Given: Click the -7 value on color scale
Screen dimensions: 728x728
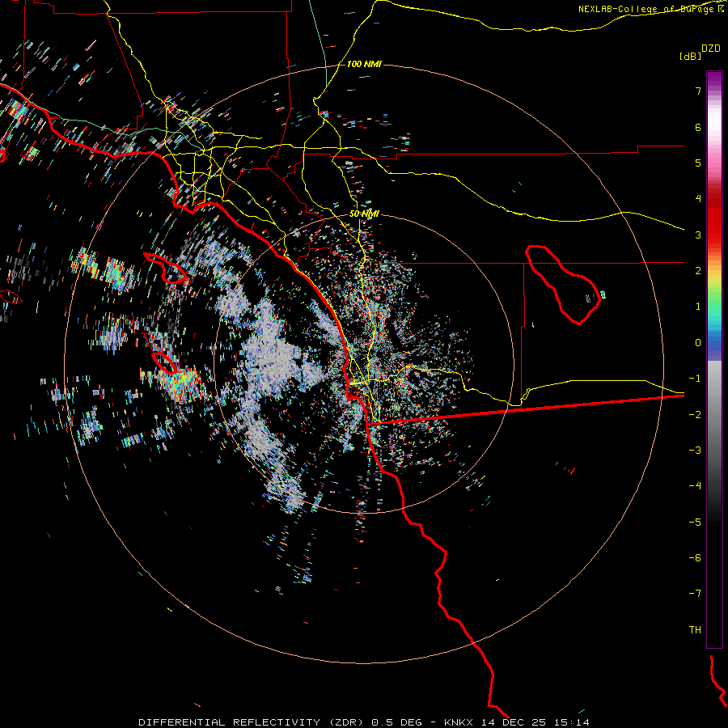Looking at the screenshot, I should 695,594.
